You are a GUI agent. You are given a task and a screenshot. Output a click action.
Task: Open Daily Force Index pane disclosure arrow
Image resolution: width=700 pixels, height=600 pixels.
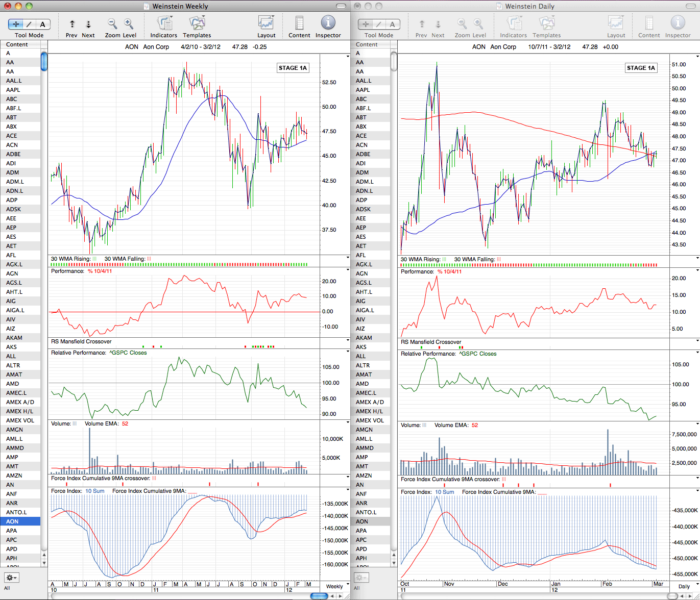click(x=697, y=491)
